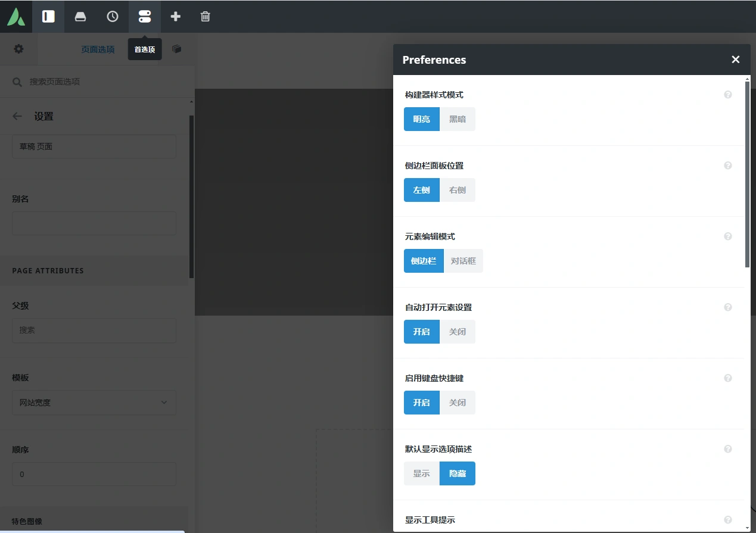Open revision history via the clock icon

113,16
